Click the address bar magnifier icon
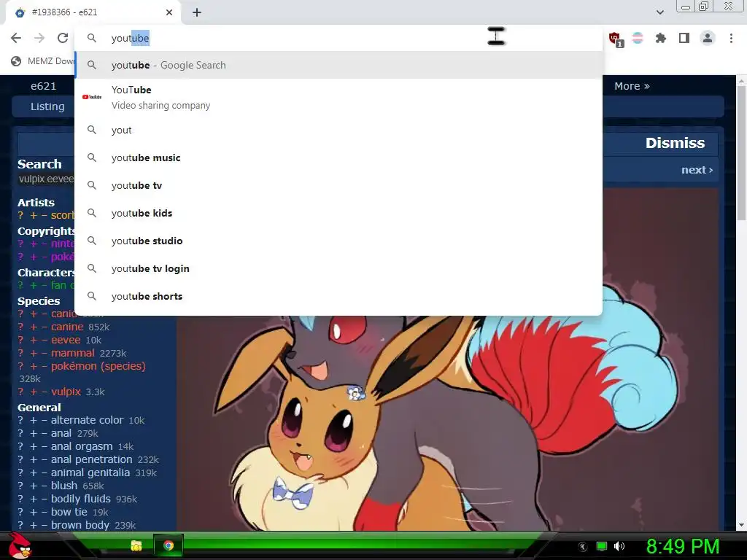The width and height of the screenshot is (747, 560). [92, 38]
